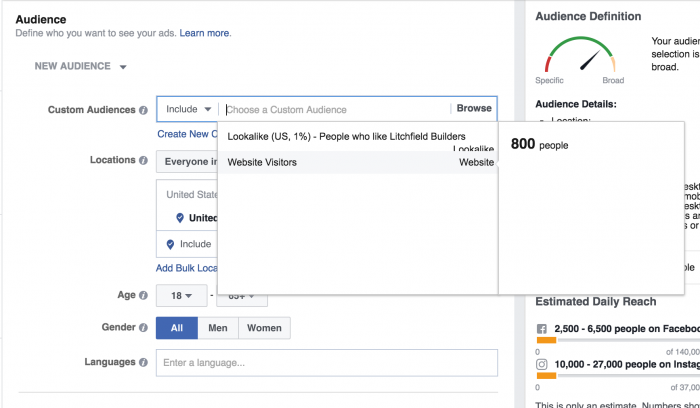Click the Languages info icon

[x=145, y=362]
